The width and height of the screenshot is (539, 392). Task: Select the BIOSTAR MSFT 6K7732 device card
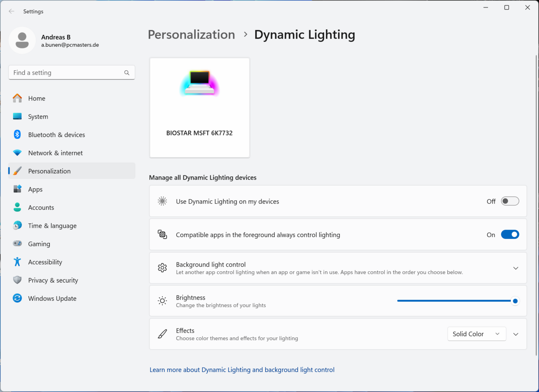click(x=200, y=108)
